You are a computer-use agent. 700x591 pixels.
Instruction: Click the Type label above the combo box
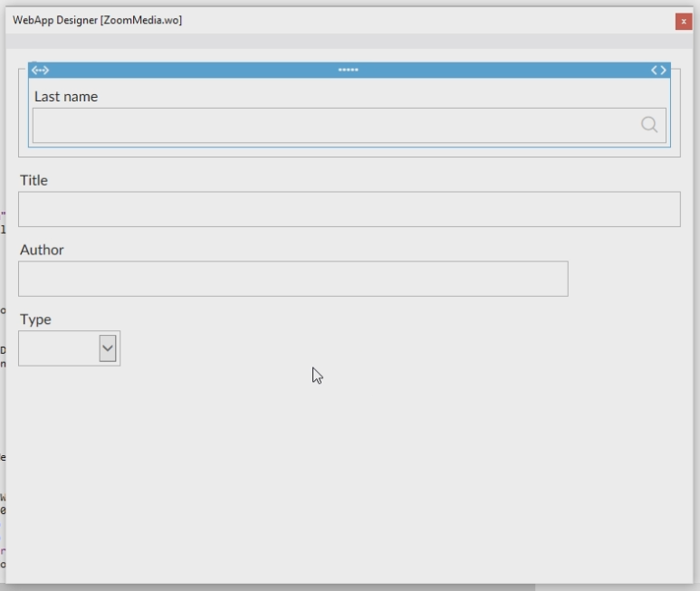tap(35, 319)
